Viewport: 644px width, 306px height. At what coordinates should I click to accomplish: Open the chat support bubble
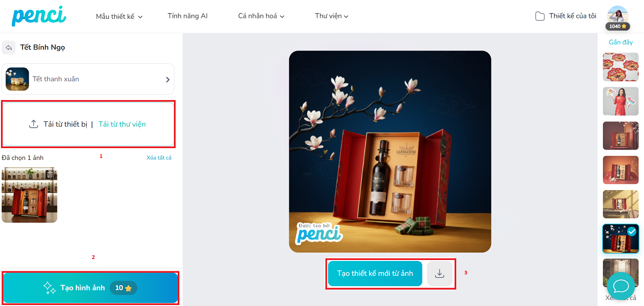621,286
